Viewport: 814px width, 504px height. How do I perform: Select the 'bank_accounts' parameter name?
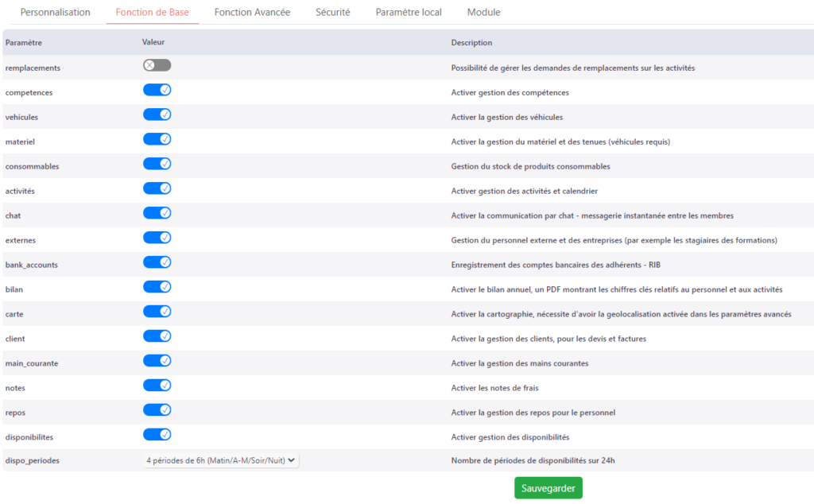32,265
